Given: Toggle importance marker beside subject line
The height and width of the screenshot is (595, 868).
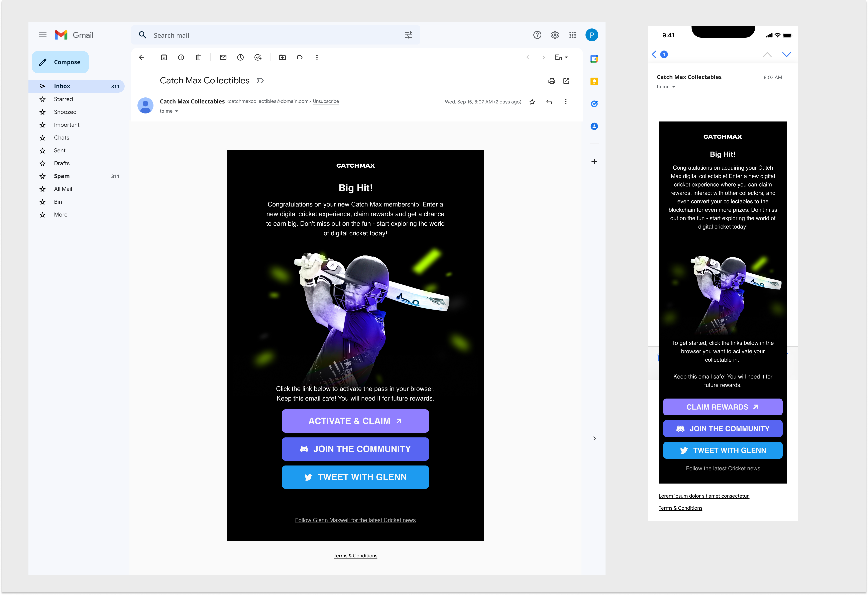Looking at the screenshot, I should pyautogui.click(x=260, y=81).
